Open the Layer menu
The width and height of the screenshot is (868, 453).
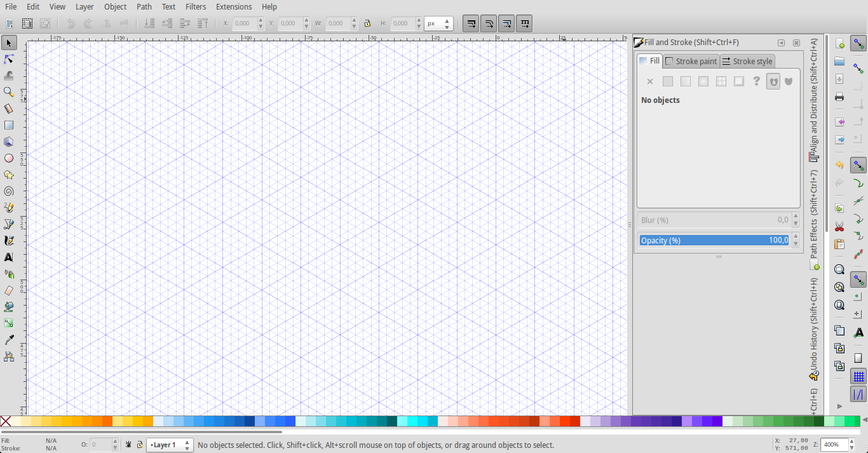[85, 6]
